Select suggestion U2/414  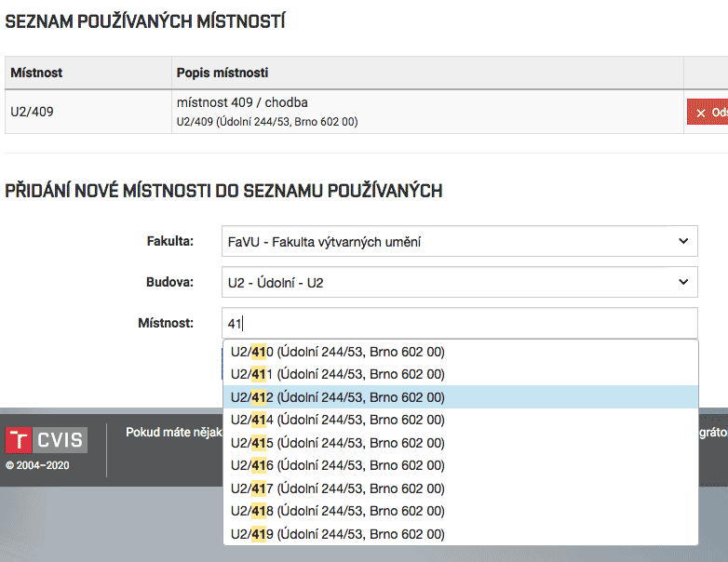pos(461,420)
